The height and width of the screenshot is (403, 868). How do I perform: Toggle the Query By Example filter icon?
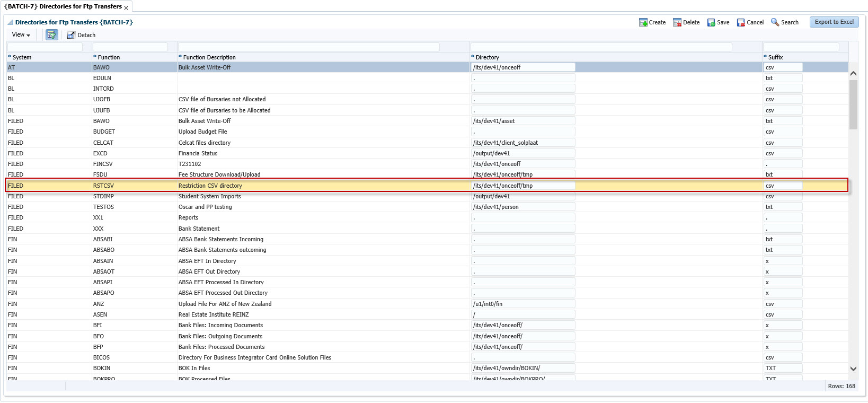coord(51,35)
